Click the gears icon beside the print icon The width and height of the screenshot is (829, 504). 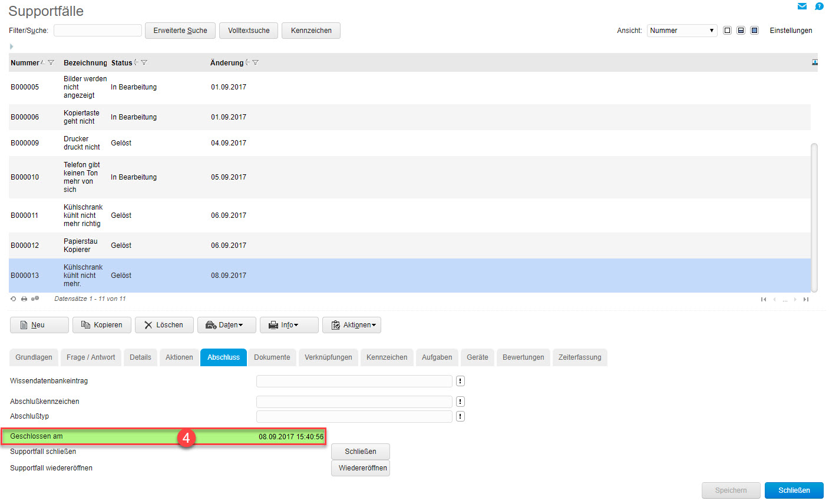[x=35, y=299]
